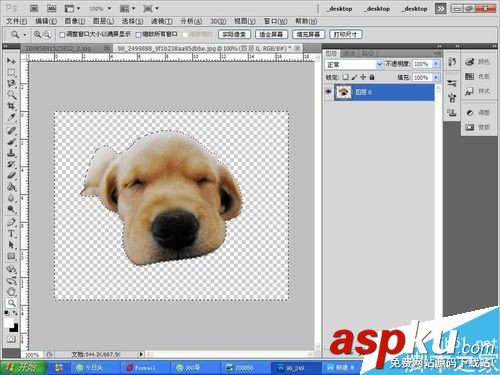The width and height of the screenshot is (500, 375).
Task: Click the zoom-in magnifier in options bar
Action: coord(37,34)
